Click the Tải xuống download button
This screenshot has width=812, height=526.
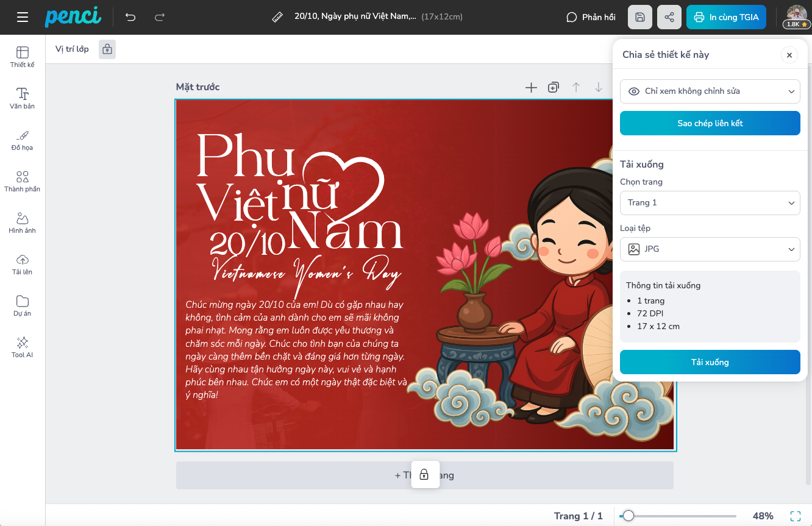[x=710, y=362]
